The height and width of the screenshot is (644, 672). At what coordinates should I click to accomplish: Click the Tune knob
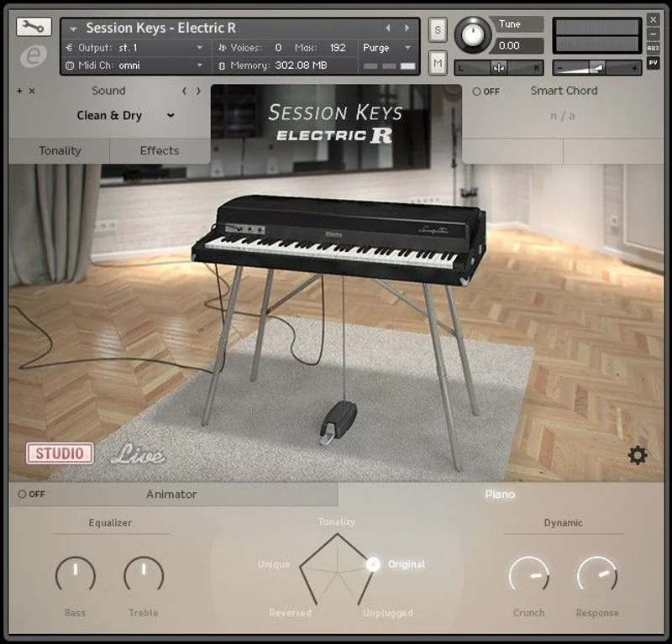(473, 35)
